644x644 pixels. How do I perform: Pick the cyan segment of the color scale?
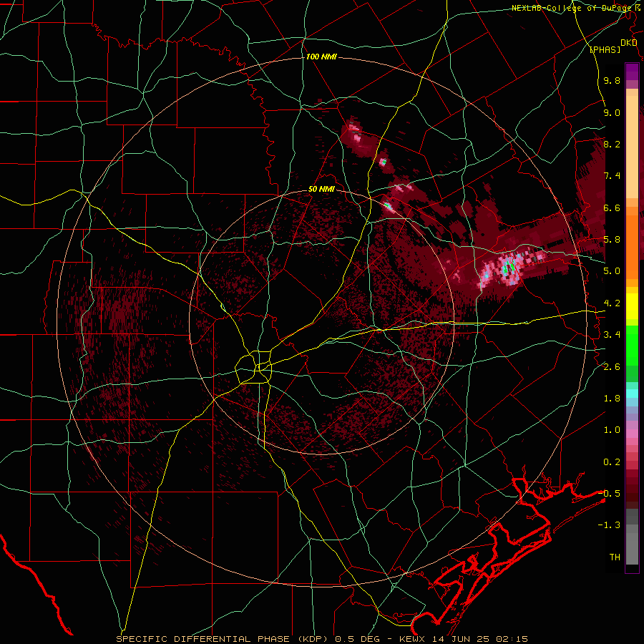[x=632, y=394]
